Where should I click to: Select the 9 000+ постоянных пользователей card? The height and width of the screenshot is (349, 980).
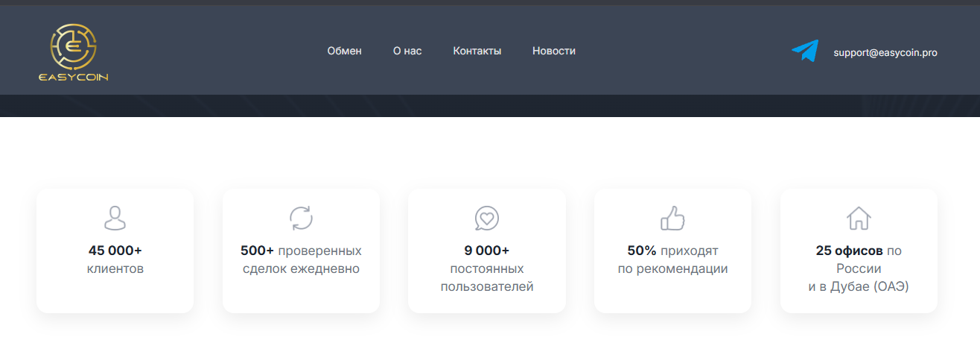click(487, 251)
